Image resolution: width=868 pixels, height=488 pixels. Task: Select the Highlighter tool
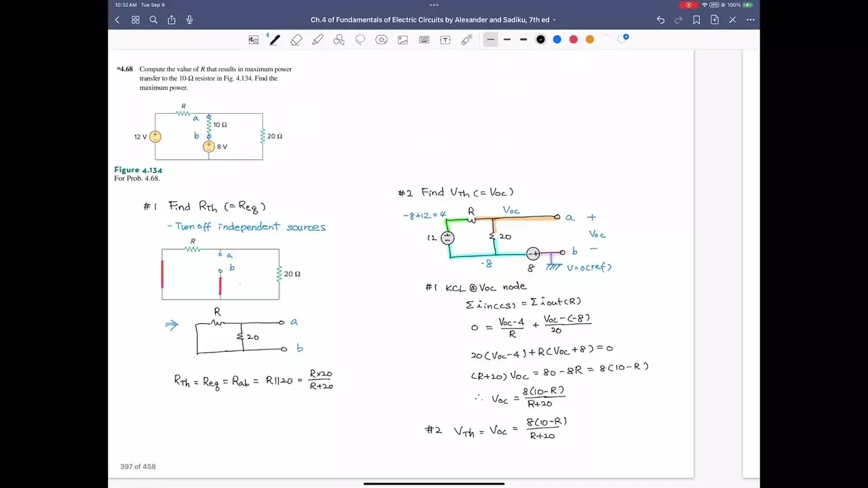(x=317, y=40)
